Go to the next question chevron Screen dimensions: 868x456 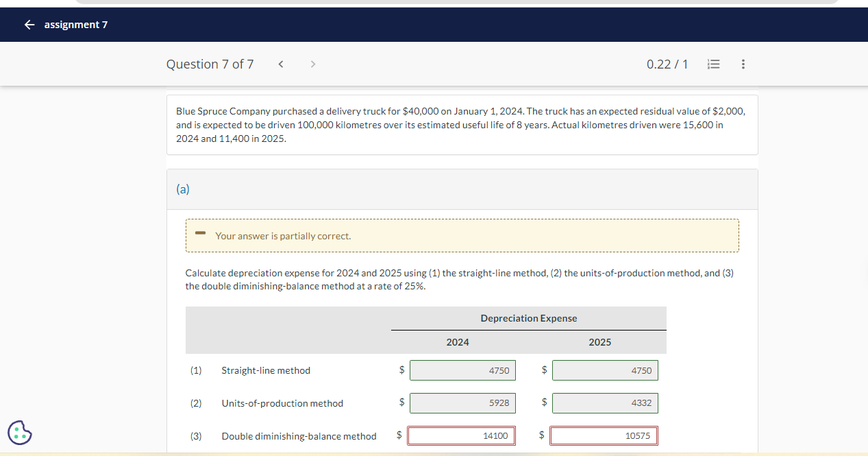[x=313, y=64]
